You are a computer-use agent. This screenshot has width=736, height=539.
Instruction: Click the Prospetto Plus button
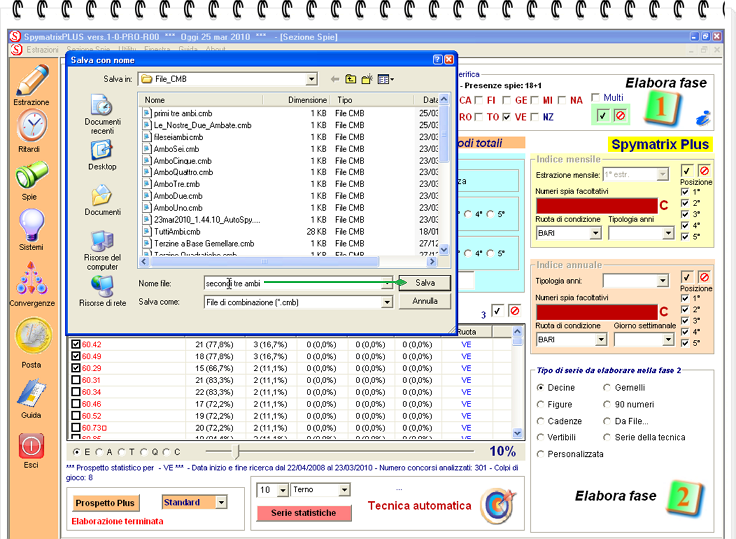click(x=106, y=503)
